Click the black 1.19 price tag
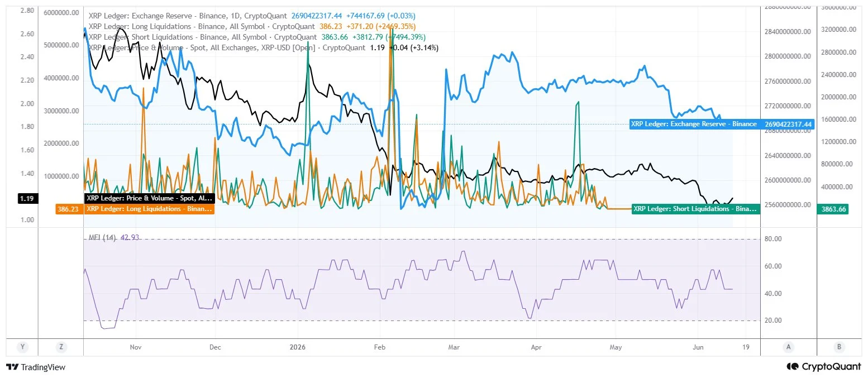 click(x=28, y=198)
